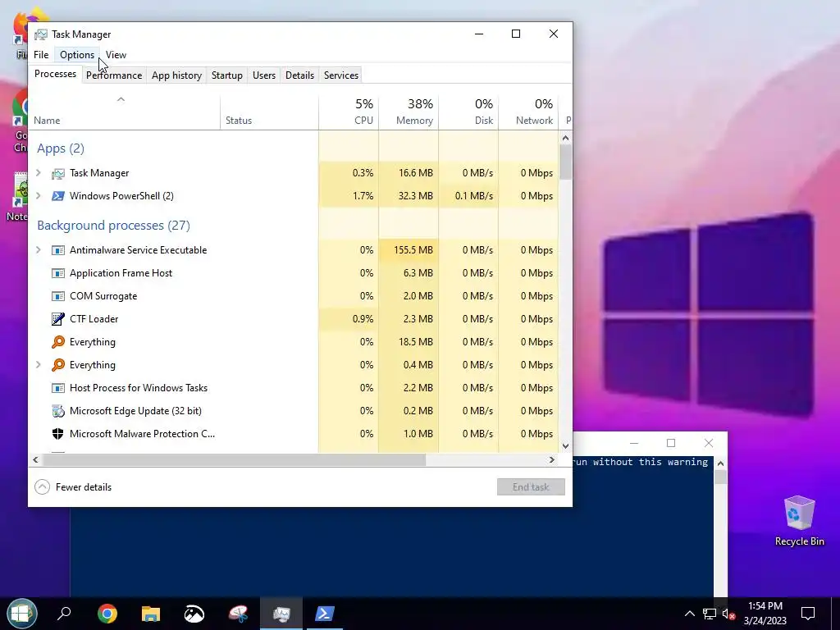Open the notification center icon

click(x=808, y=614)
